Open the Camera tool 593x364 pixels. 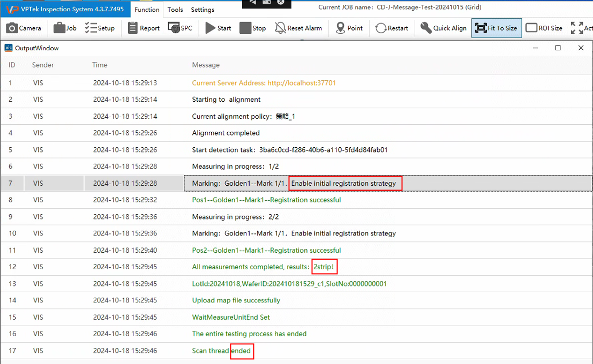point(24,28)
